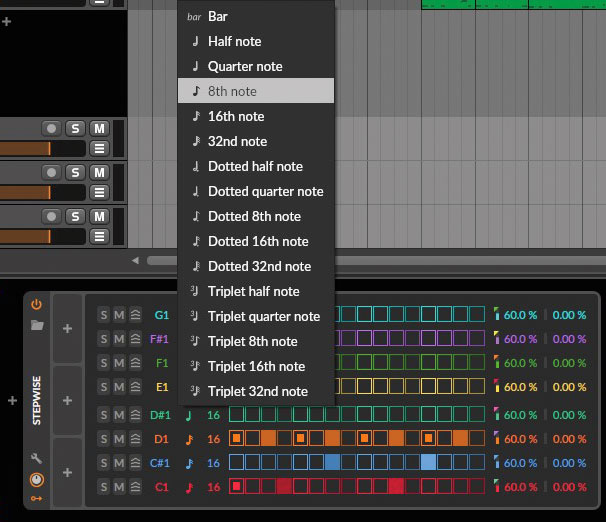This screenshot has height=522, width=606.
Task: Open the C#1 row blue note-length selector
Action: click(189, 463)
